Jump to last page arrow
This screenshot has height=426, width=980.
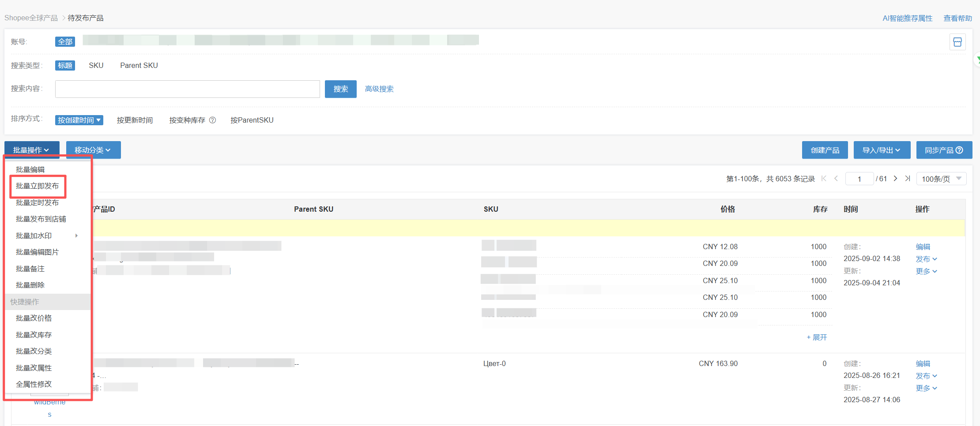907,179
